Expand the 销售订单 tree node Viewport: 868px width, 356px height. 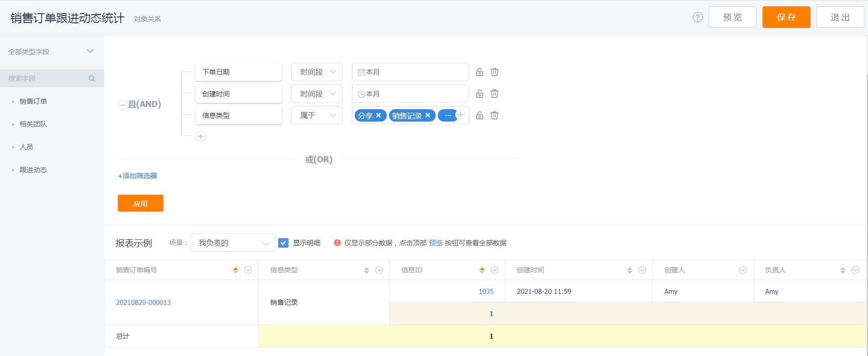pos(13,101)
